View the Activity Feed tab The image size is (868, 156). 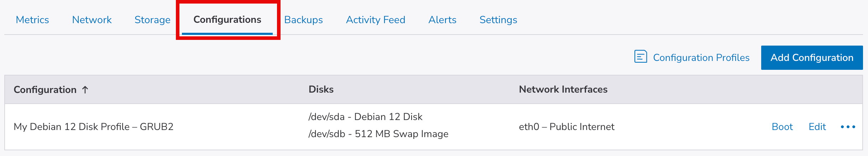pyautogui.click(x=376, y=20)
